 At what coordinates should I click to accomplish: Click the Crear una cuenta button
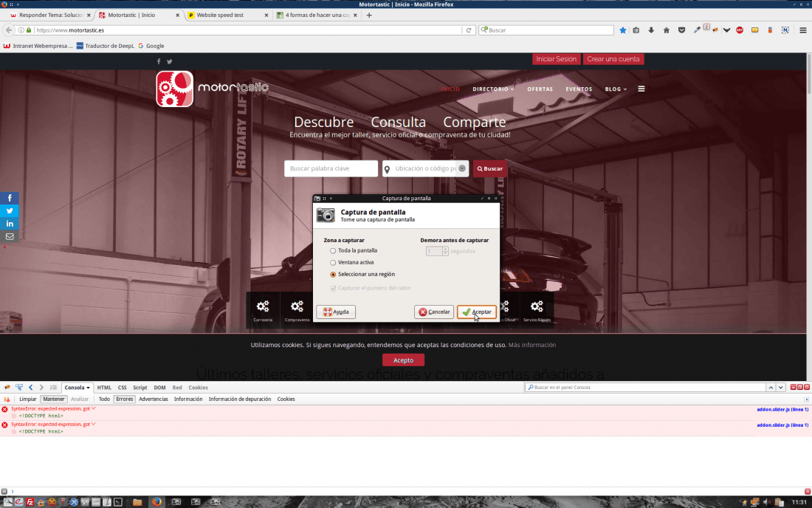click(613, 59)
